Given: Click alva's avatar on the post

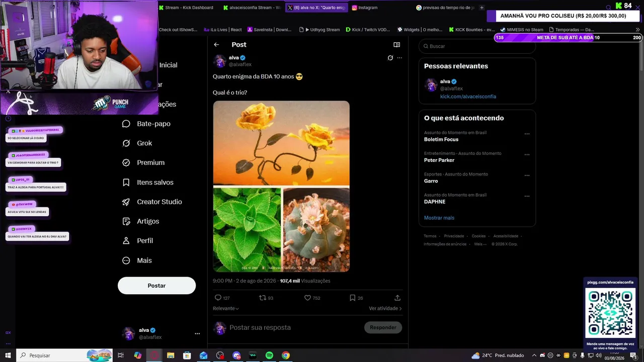Looking at the screenshot, I should point(220,61).
